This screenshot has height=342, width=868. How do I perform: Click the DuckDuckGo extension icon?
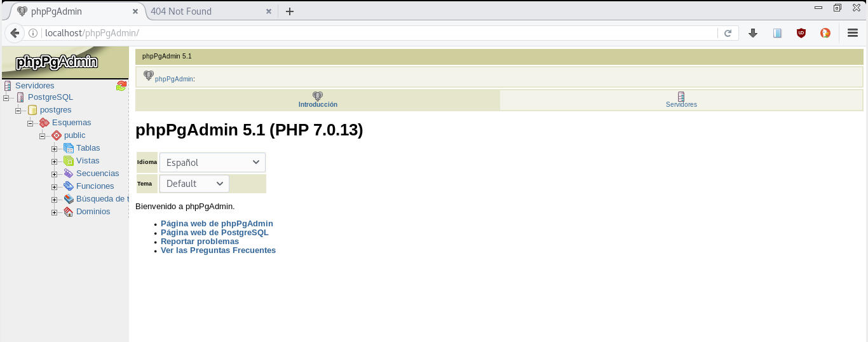click(x=825, y=33)
